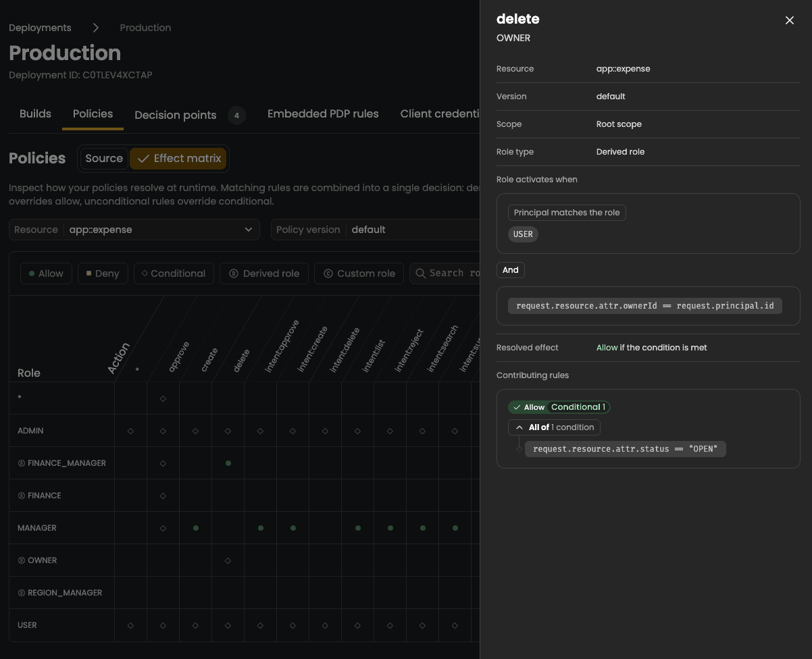Screen dimensions: 812x659
Task: Toggle the Derived role filter chip
Action: point(264,273)
